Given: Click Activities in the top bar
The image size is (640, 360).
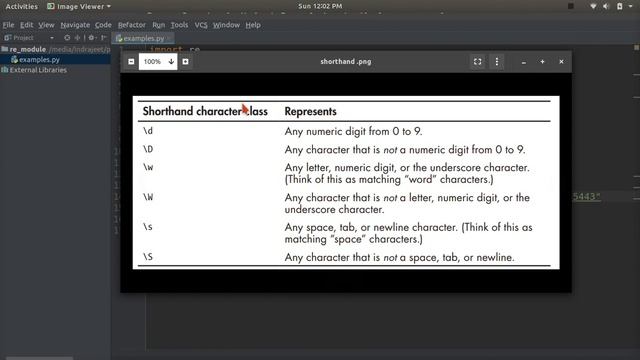Looking at the screenshot, I should pyautogui.click(x=21, y=6).
